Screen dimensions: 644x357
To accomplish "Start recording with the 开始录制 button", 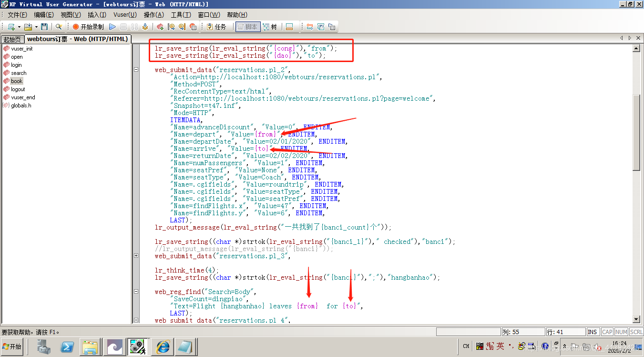I will (x=88, y=27).
